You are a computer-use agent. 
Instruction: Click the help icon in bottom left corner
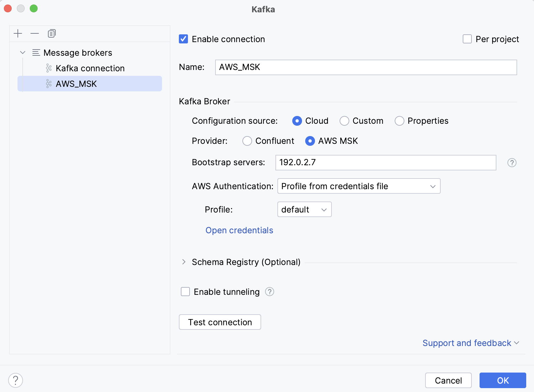click(15, 380)
